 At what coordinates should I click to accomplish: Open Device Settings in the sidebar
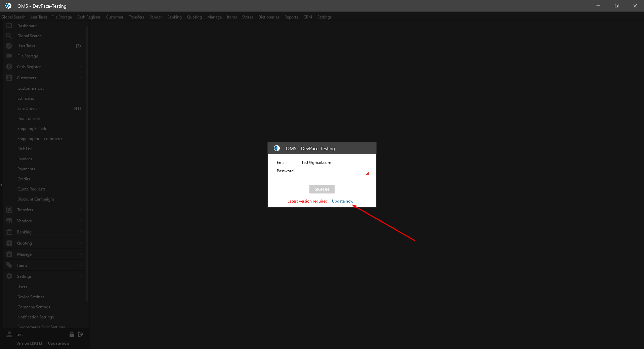pos(31,297)
